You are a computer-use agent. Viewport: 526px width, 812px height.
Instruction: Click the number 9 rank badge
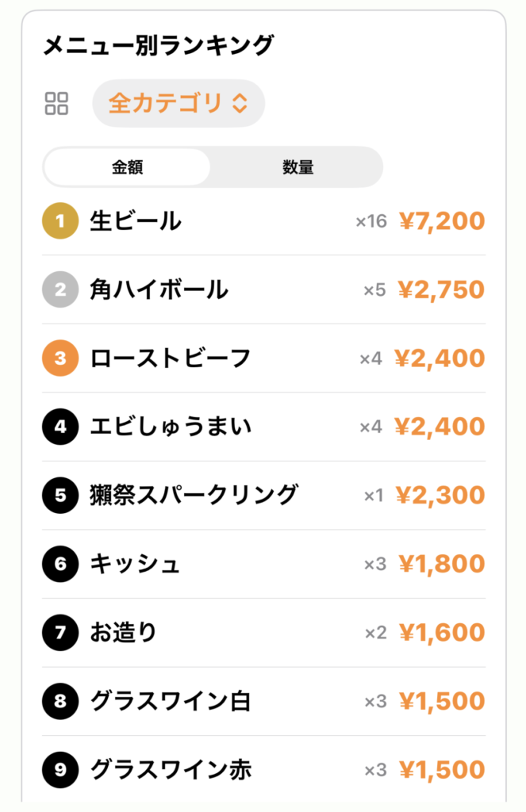[x=60, y=769]
